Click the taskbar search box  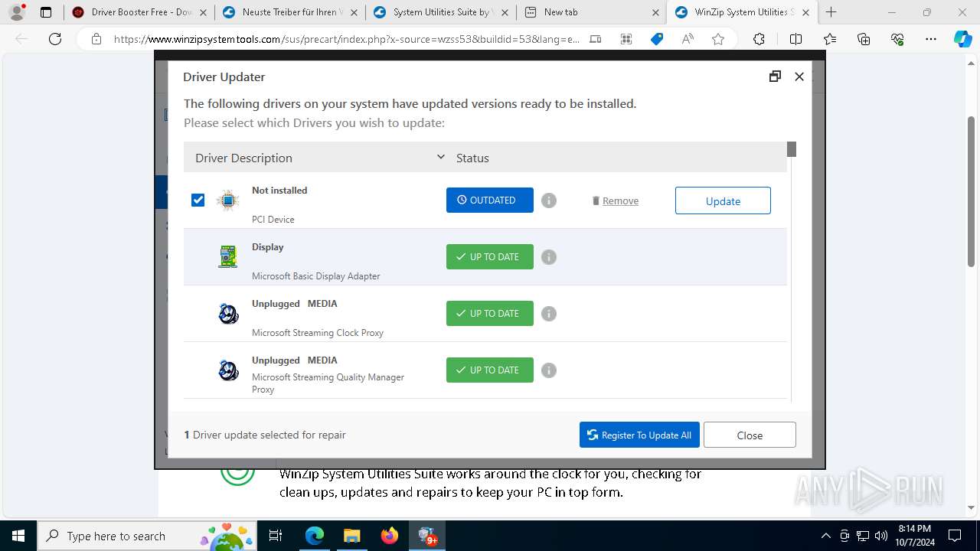[x=148, y=536]
